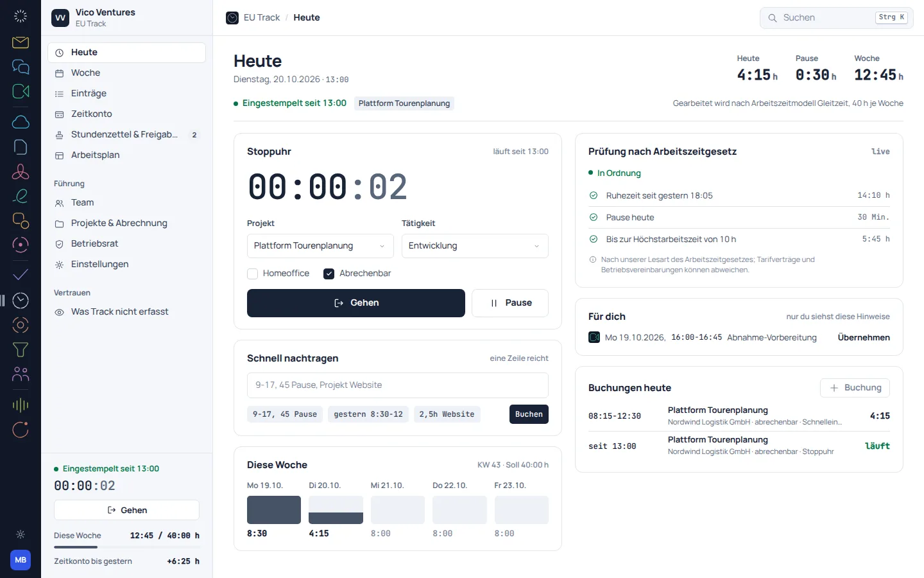924x578 pixels.
Task: Open Stundenzettel & Freigaben in the sidebar
Action: (126, 135)
